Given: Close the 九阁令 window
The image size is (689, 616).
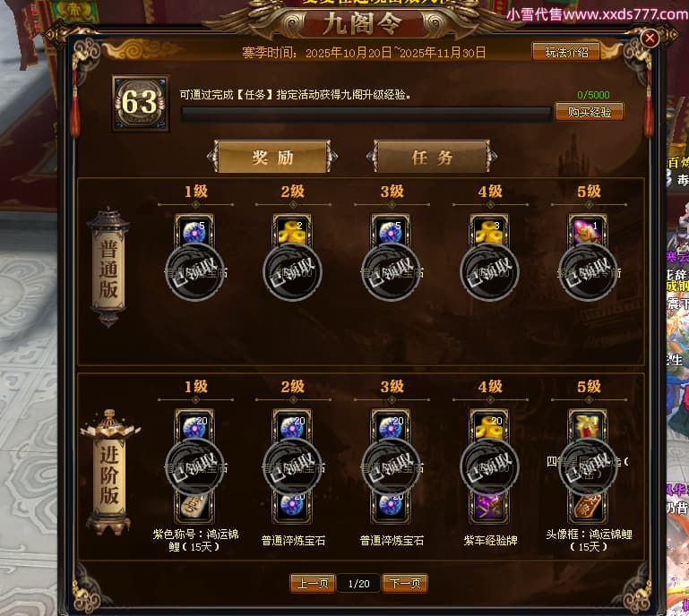Looking at the screenshot, I should (650, 38).
